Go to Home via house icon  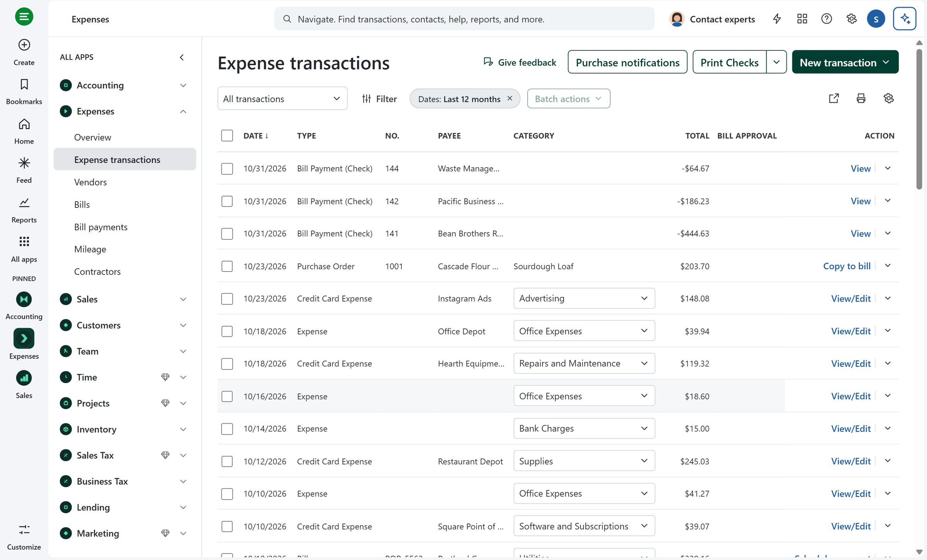click(24, 124)
